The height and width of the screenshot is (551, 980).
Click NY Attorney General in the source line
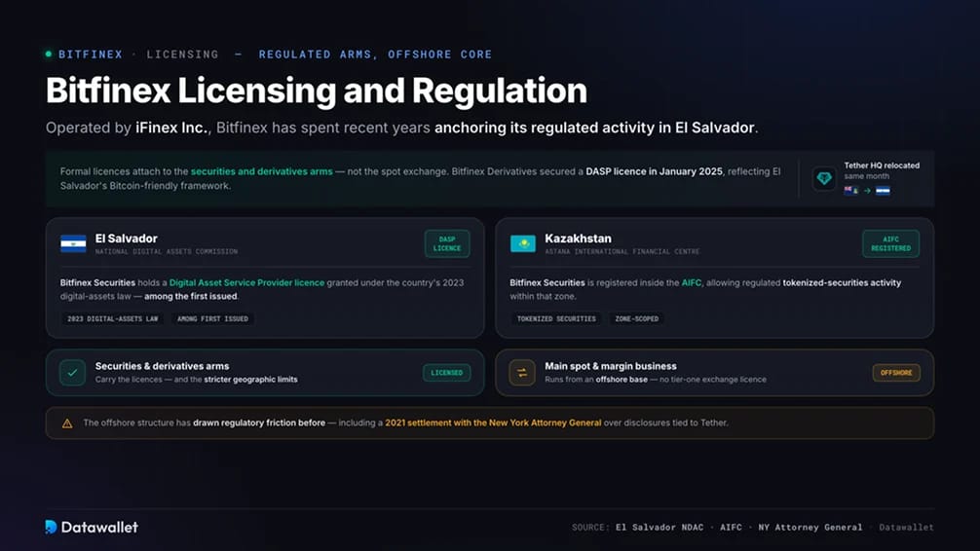pyautogui.click(x=810, y=528)
